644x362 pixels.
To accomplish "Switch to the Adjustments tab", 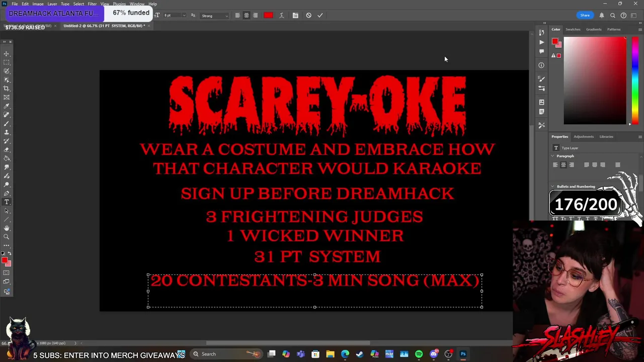I will coord(584,137).
